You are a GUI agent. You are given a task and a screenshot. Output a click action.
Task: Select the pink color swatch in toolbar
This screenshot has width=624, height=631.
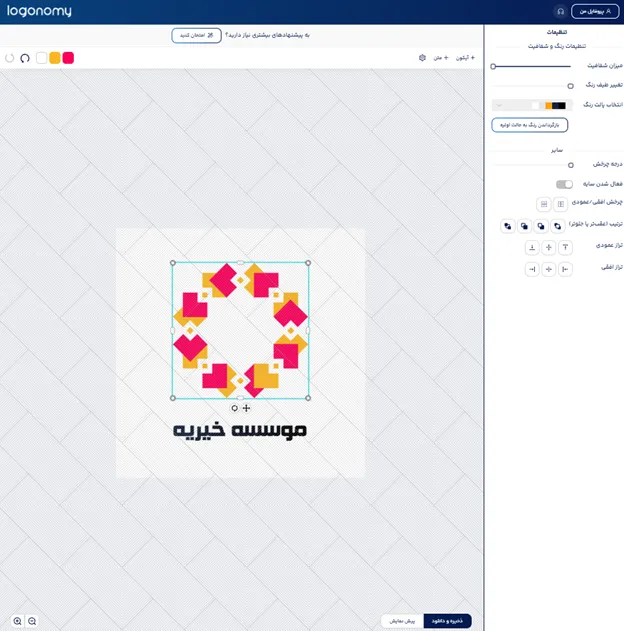(68, 58)
